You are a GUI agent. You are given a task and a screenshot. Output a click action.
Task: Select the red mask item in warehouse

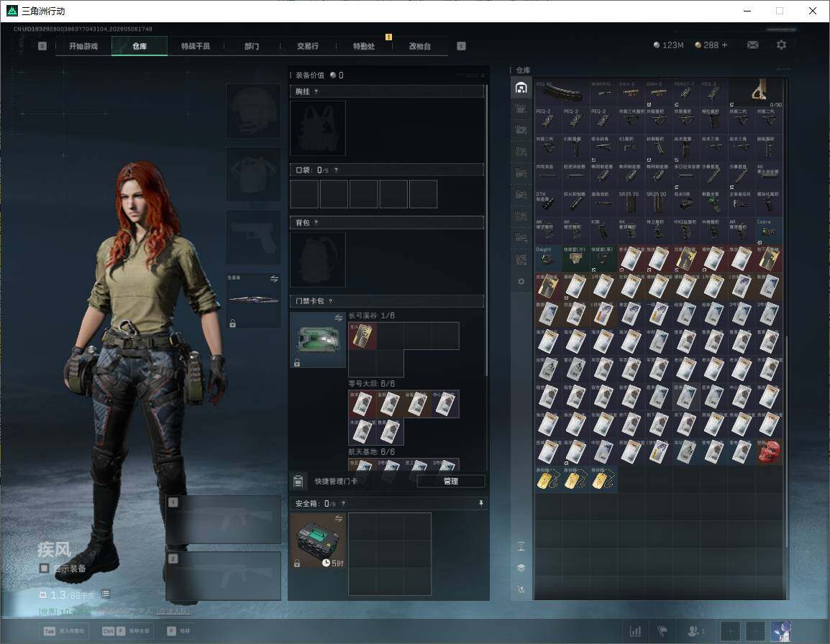(768, 451)
